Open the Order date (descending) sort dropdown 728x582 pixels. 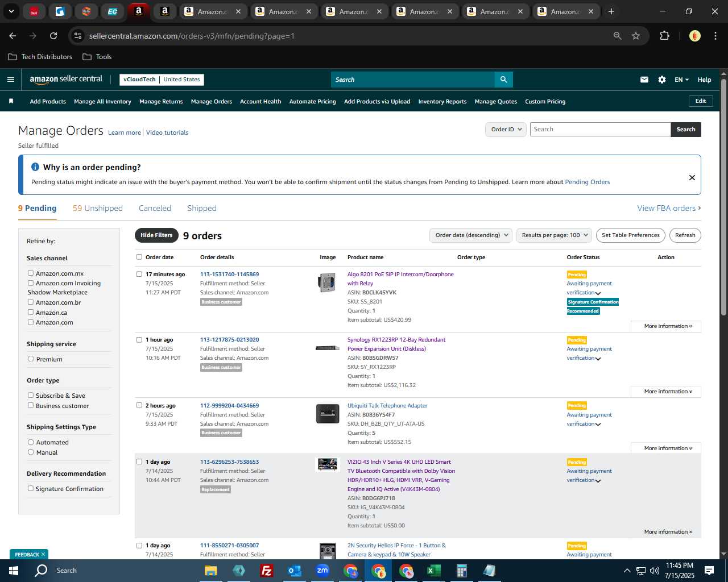click(471, 235)
